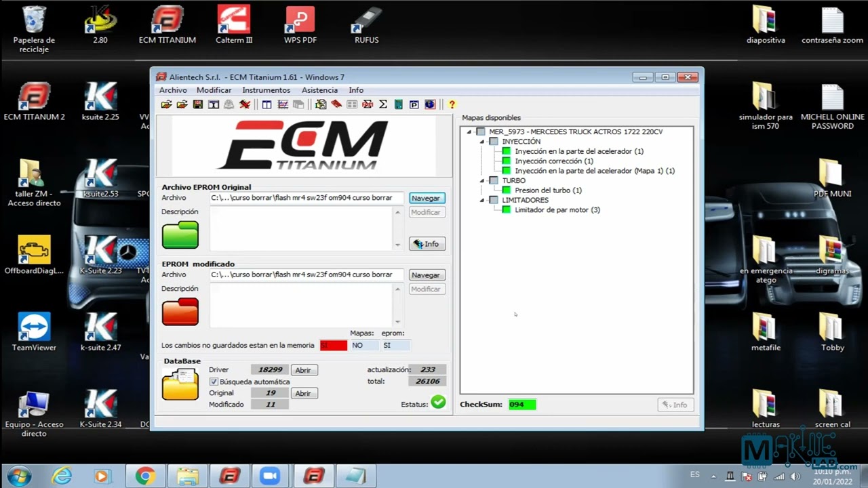Viewport: 868px width, 488px height.
Task: Toggle green box of Limitador de par motor (3)
Action: [506, 210]
